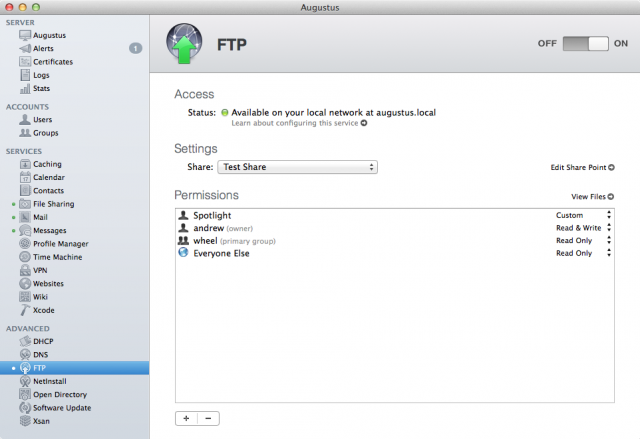Image resolution: width=640 pixels, height=439 pixels.
Task: Change Spotlight permission from Custom
Action: 584,215
